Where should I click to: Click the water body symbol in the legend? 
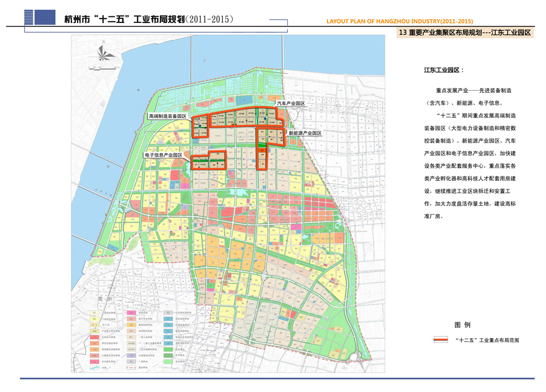[x=94, y=367]
